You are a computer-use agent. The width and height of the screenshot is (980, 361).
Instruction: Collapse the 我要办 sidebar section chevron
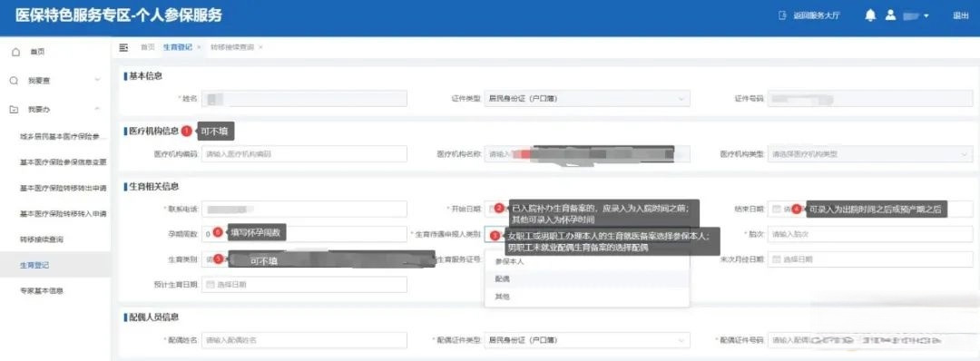(x=97, y=110)
